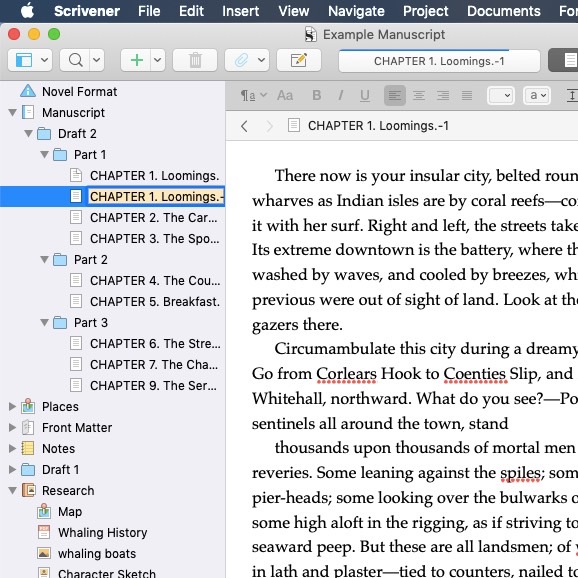Screen dimensions: 578x578
Task: Collapse the Draft 2 folder
Action: pyautogui.click(x=28, y=133)
